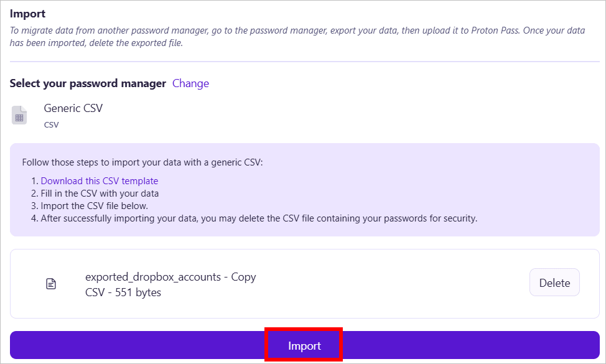Open the Download this CSV template link

click(x=100, y=181)
